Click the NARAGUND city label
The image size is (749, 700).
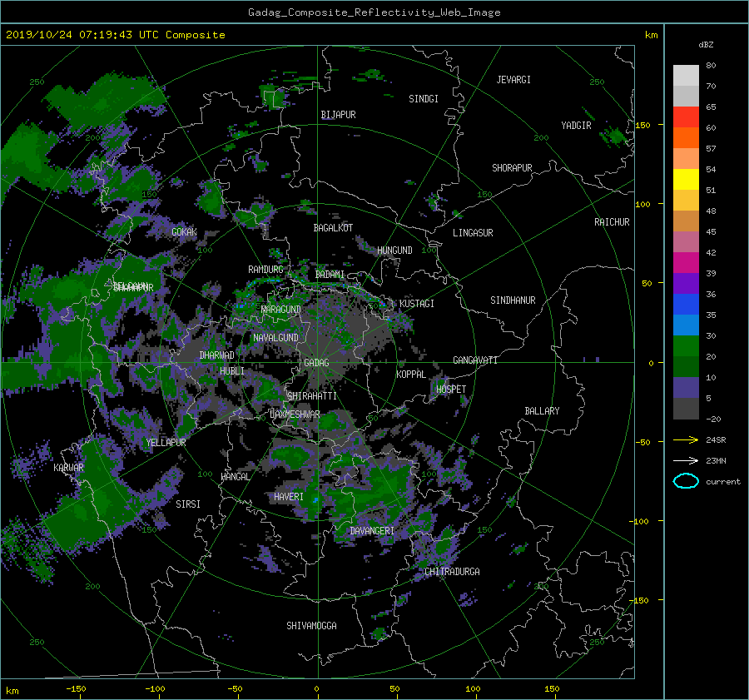tap(281, 310)
